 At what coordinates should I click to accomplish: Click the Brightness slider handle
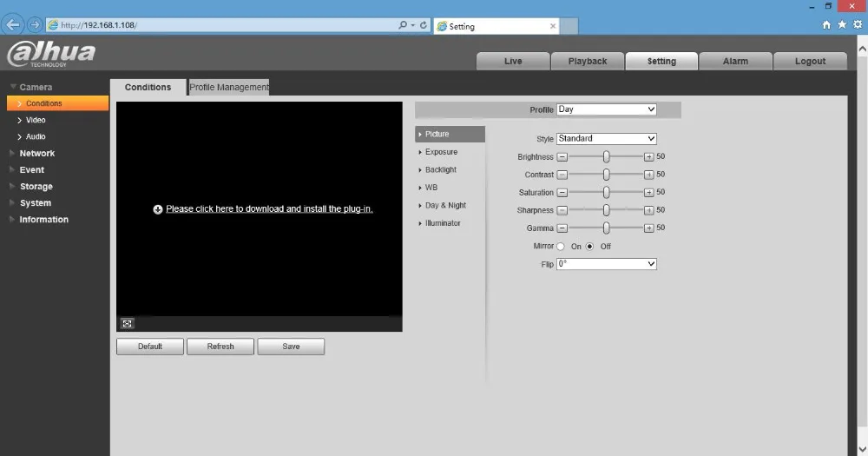pyautogui.click(x=606, y=157)
